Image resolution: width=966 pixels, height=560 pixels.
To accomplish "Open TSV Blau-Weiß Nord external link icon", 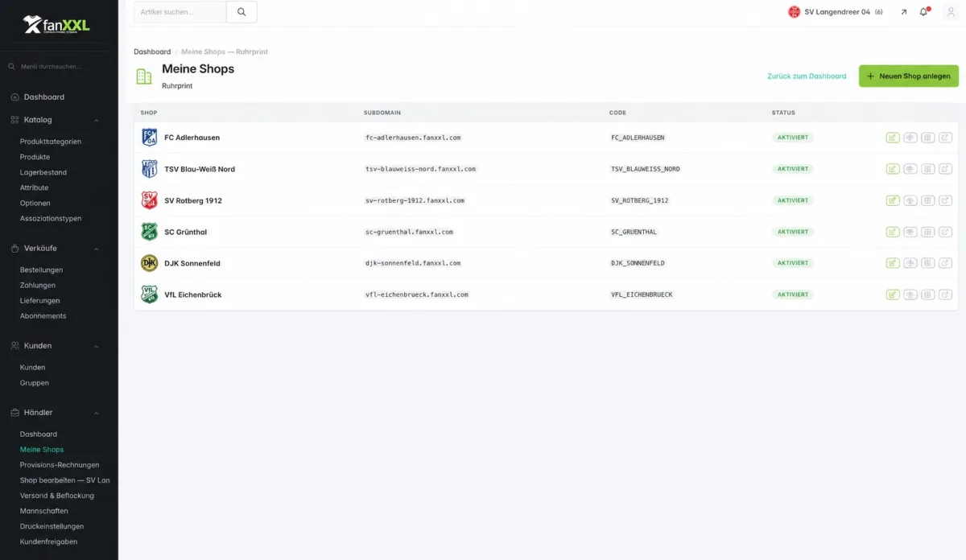I will pyautogui.click(x=945, y=169).
